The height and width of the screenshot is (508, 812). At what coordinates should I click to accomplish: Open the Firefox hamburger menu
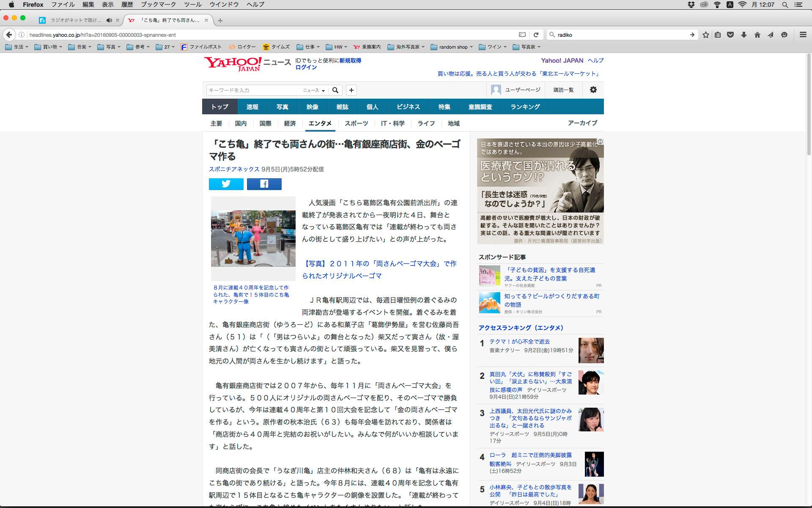[803, 35]
